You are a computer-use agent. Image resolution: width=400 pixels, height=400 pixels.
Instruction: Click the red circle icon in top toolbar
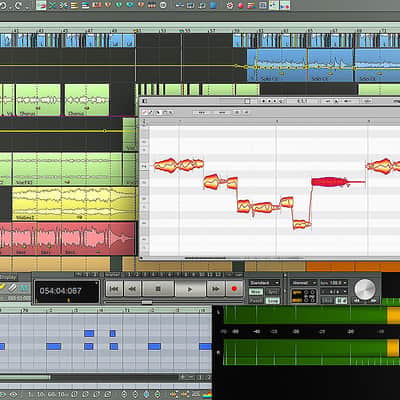(x=241, y=6)
